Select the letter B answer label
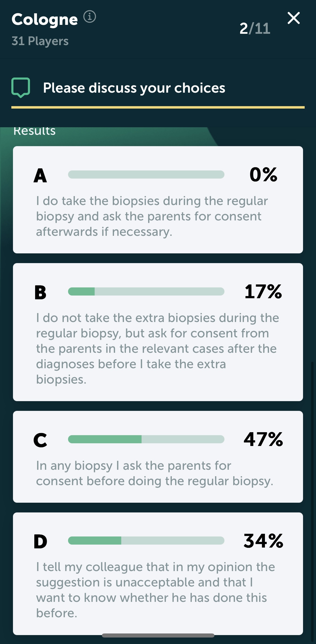Viewport: 316px width, 644px height. click(41, 292)
